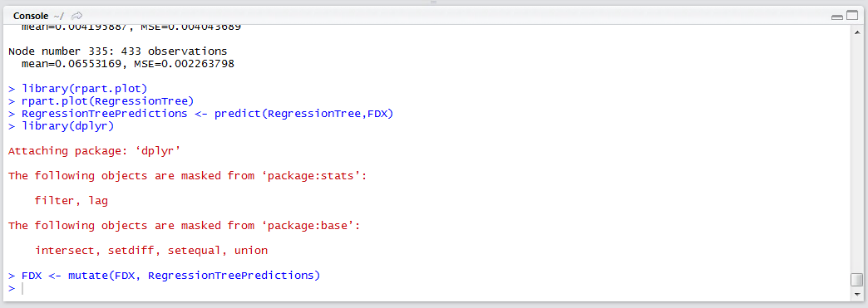Click the FDX mutate command line
Viewport: 868px width, 308px height.
[165, 276]
